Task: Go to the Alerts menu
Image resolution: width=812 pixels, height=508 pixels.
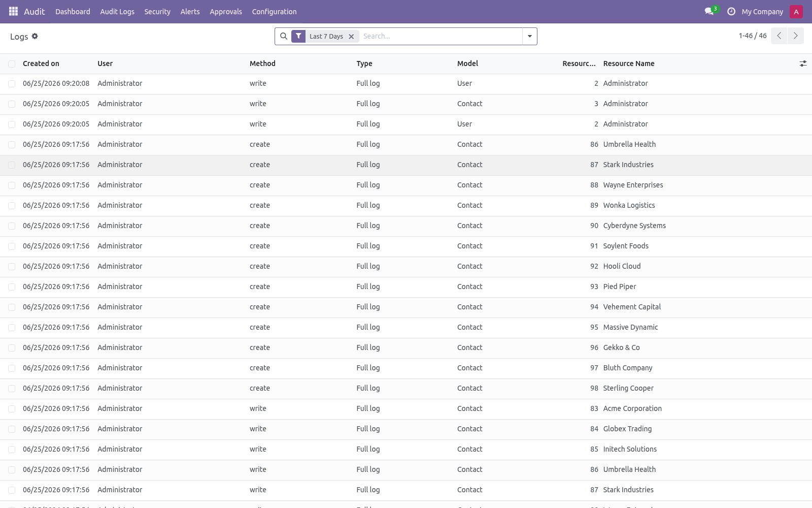Action: [x=190, y=11]
